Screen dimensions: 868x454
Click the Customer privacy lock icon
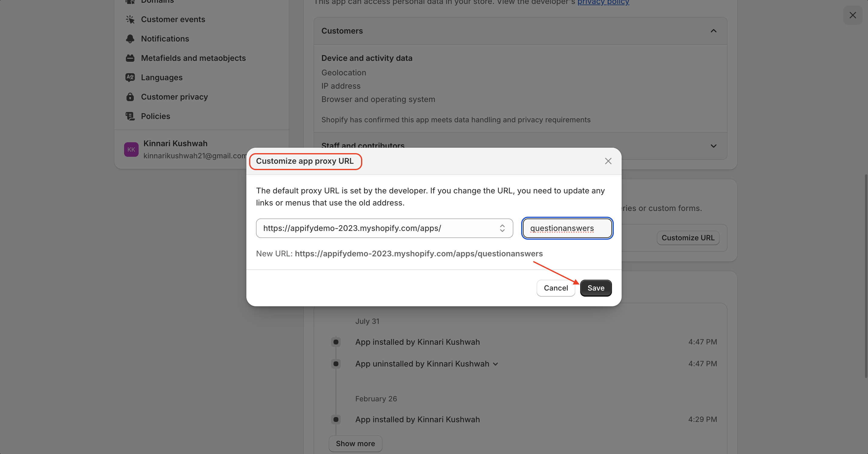130,97
